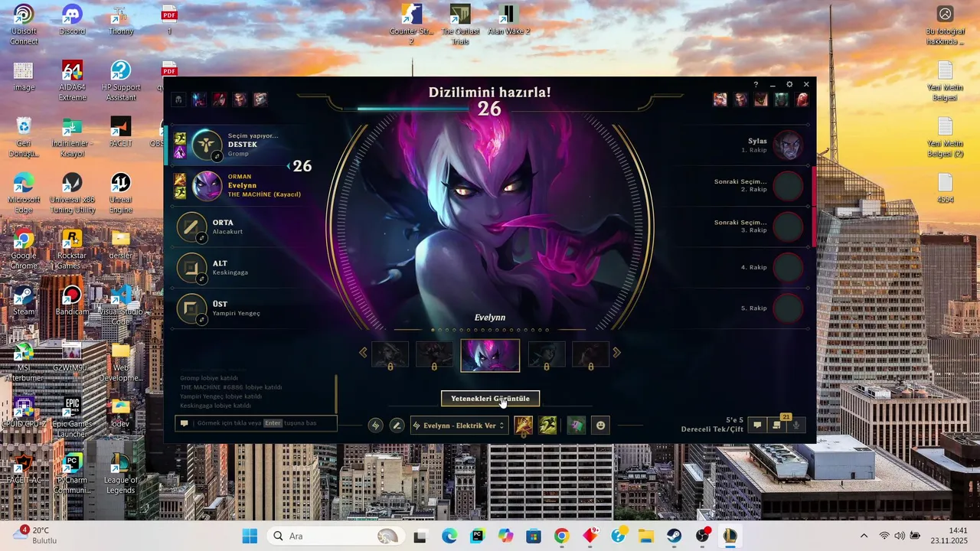The width and height of the screenshot is (980, 551).
Task: Click summoner name THE MACHINE (Kayacıl)
Action: (x=264, y=194)
